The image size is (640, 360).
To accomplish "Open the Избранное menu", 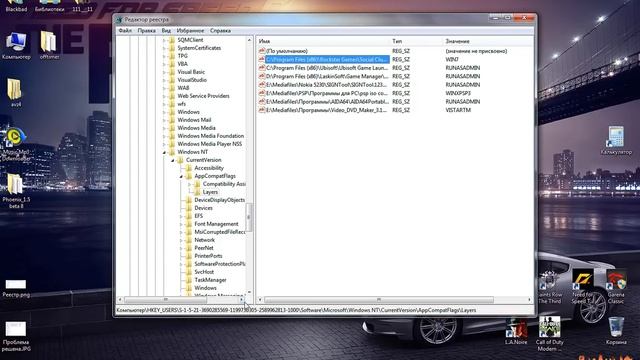I will tap(190, 31).
